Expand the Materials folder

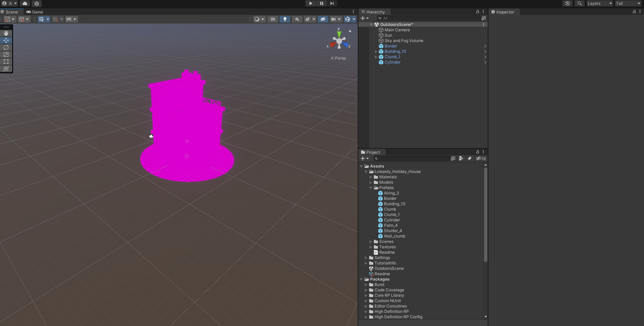371,177
